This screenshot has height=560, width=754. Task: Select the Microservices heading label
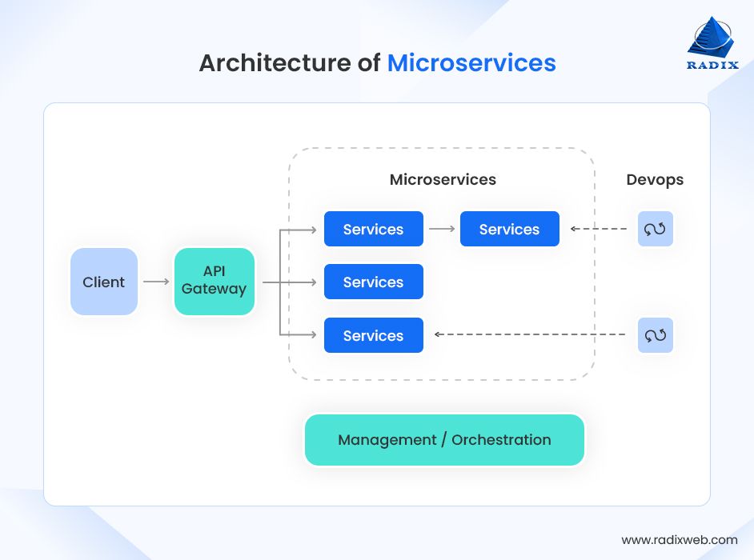pos(443,180)
